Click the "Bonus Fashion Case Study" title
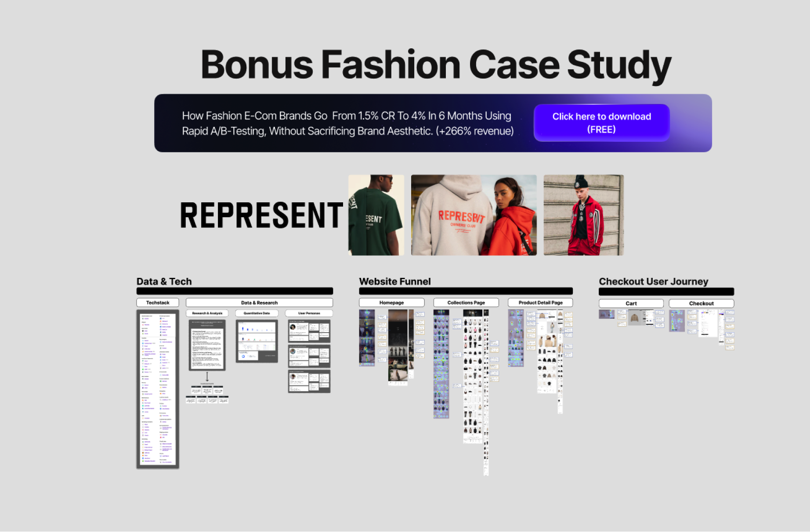 [x=436, y=65]
